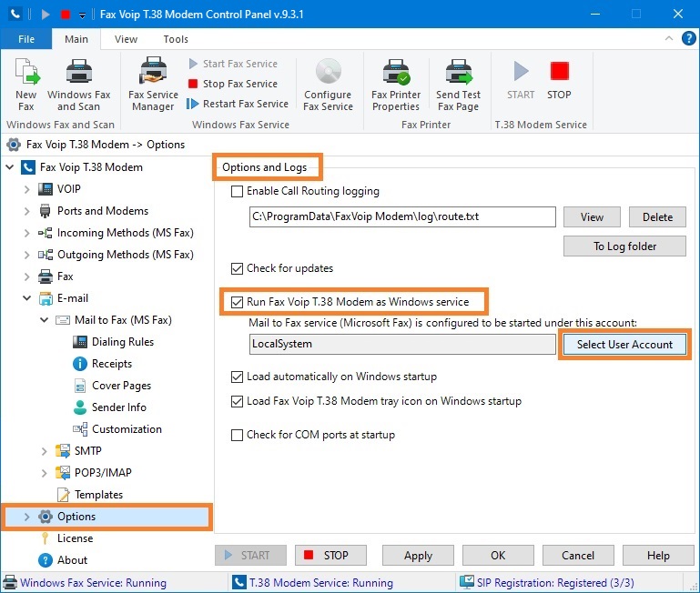700x593 pixels.
Task: Expand Incoming Methods (MS Fax) node
Action: pos(26,233)
